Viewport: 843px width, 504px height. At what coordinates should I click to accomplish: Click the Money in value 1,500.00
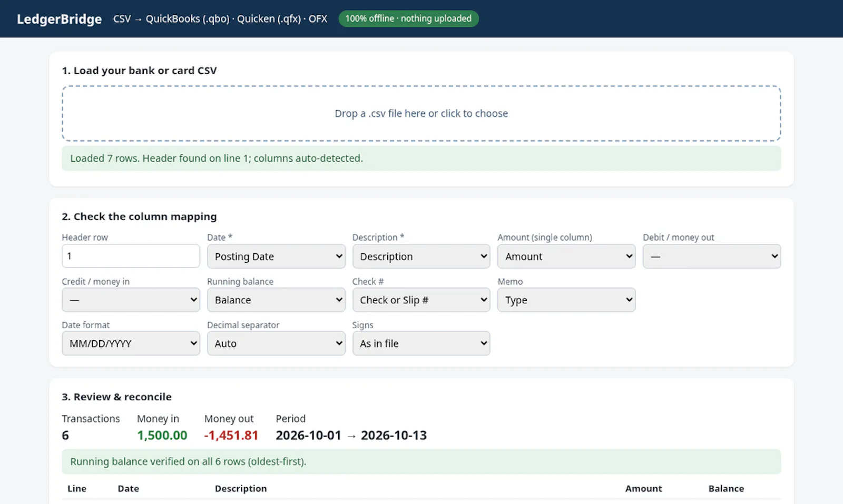coord(162,436)
